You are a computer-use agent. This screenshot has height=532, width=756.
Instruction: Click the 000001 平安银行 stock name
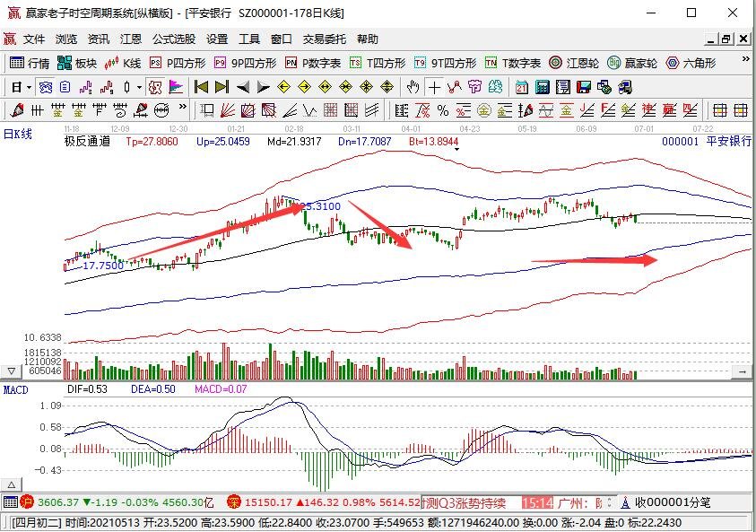coord(707,142)
